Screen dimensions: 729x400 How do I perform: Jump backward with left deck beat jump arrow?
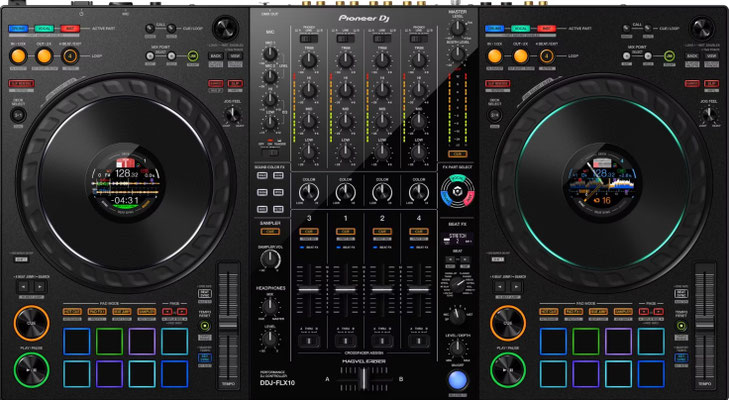click(x=23, y=287)
